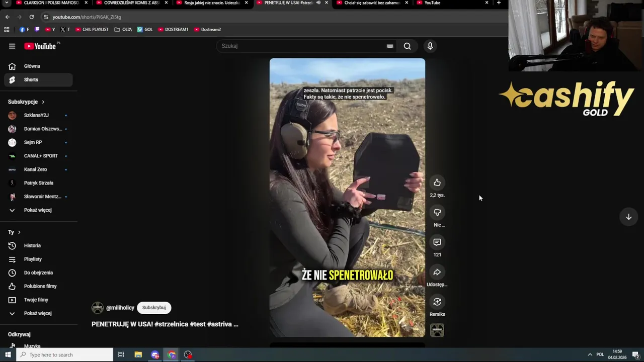The width and height of the screenshot is (644, 362).
Task: Open CHIL PLAYLIST bookmark
Action: tap(92, 30)
